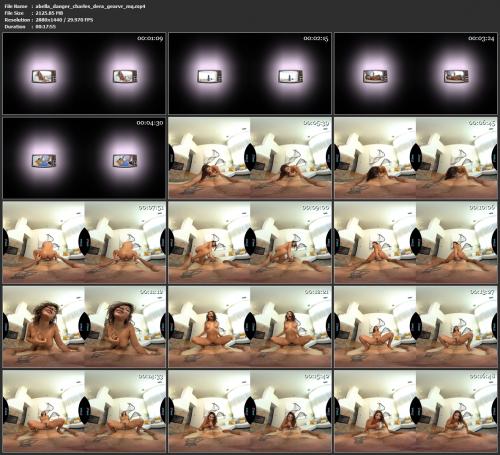Viewport: 500px width, 455px height.
Task: Open the thumbnail stamped 00:01:09
Action: [84, 74]
